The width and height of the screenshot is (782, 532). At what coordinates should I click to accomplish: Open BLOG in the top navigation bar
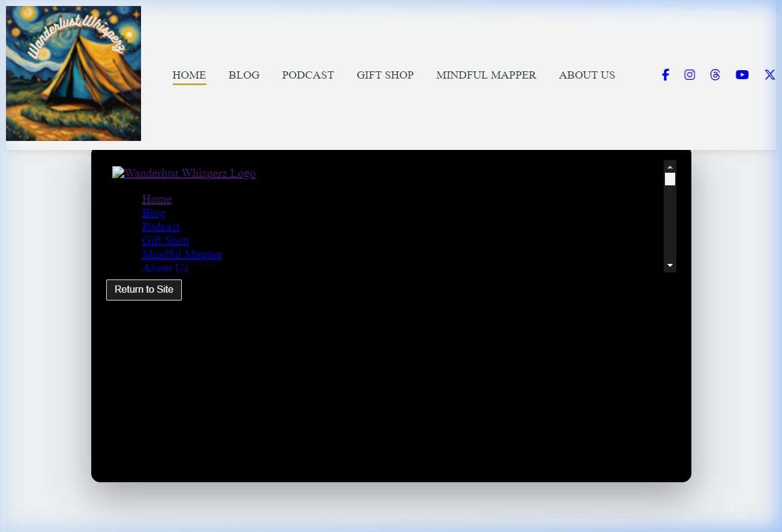tap(244, 75)
